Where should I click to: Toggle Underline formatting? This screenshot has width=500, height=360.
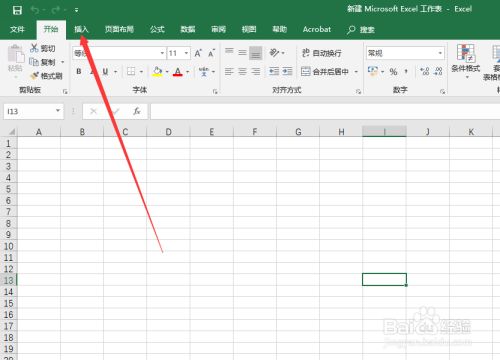click(105, 71)
